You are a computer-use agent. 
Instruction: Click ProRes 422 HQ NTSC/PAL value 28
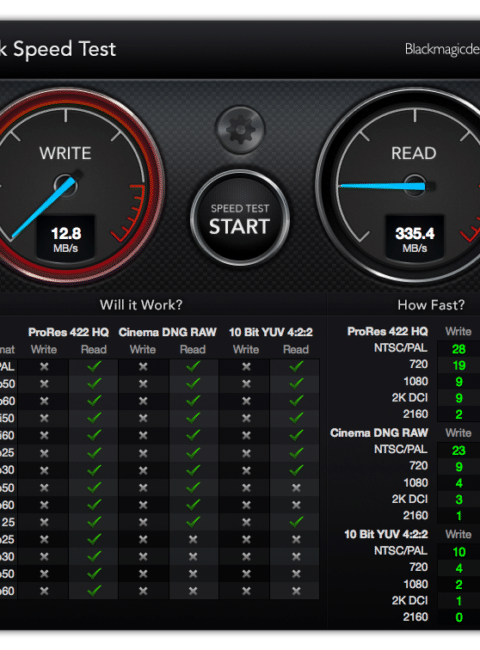[459, 349]
